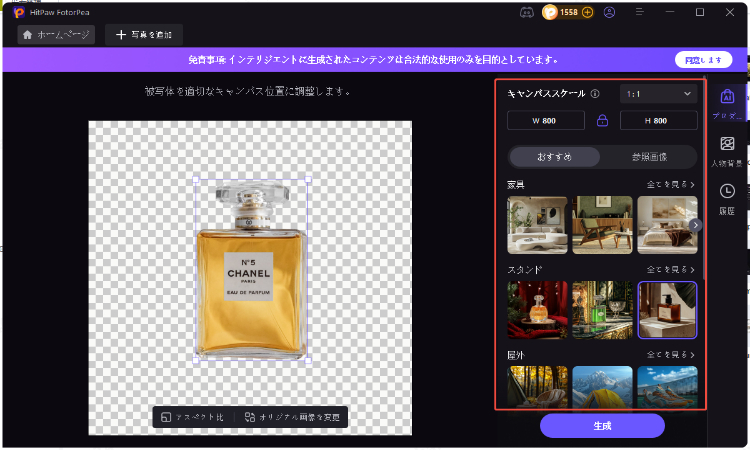Select the red drapery perfume stand background
This screenshot has width=750, height=450.
537,310
